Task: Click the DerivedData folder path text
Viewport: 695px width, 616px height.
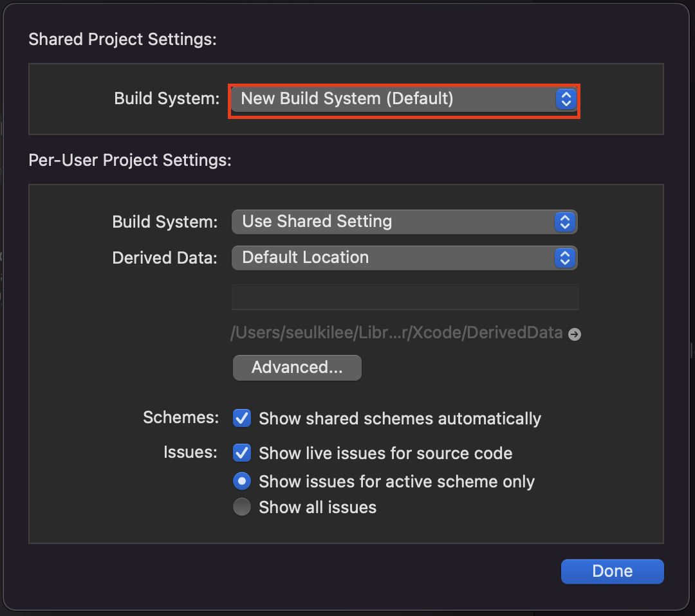Action: pyautogui.click(x=396, y=333)
